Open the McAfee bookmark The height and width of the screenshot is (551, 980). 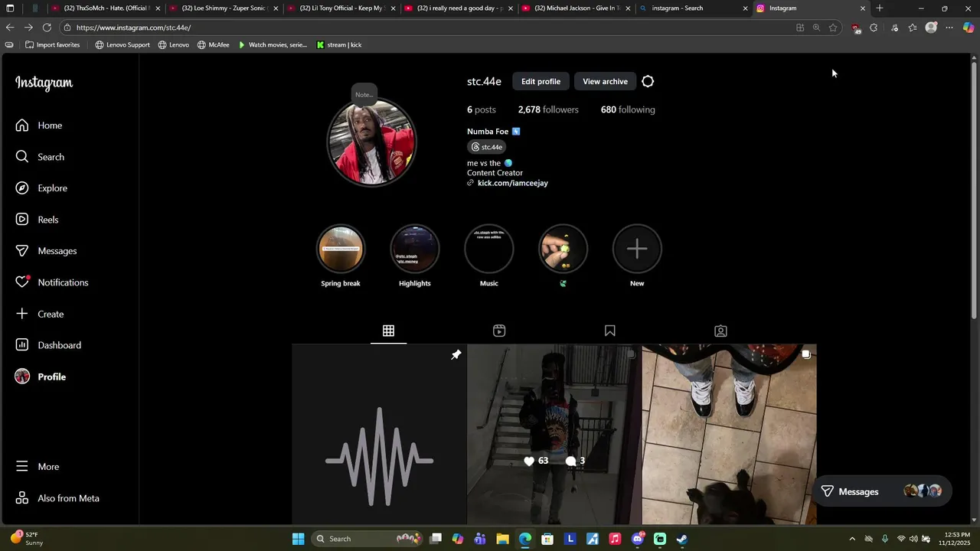(214, 45)
